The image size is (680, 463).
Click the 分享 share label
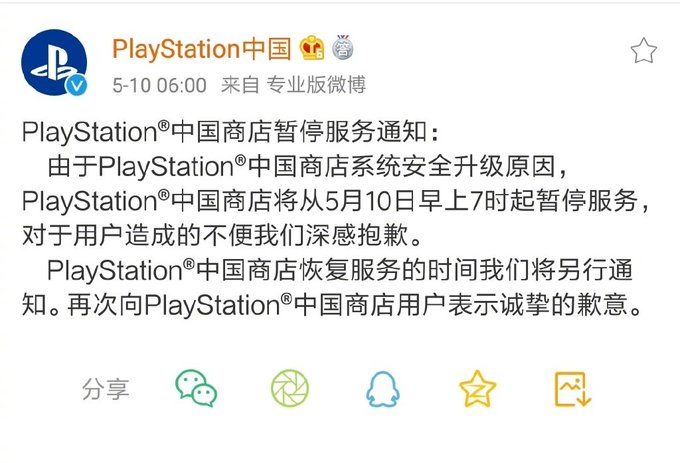tap(106, 389)
